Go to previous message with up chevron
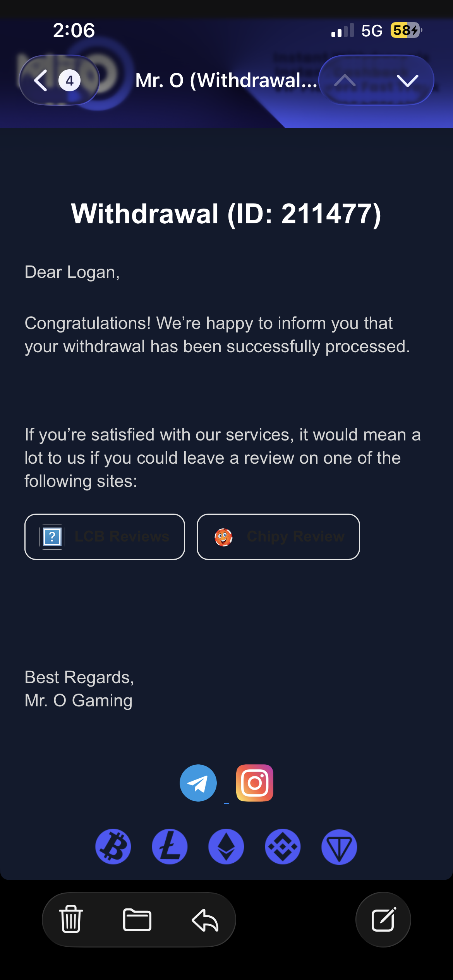 (345, 81)
